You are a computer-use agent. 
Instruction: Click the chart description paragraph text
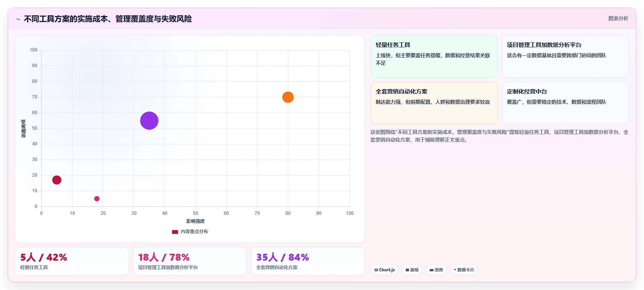tap(499, 136)
